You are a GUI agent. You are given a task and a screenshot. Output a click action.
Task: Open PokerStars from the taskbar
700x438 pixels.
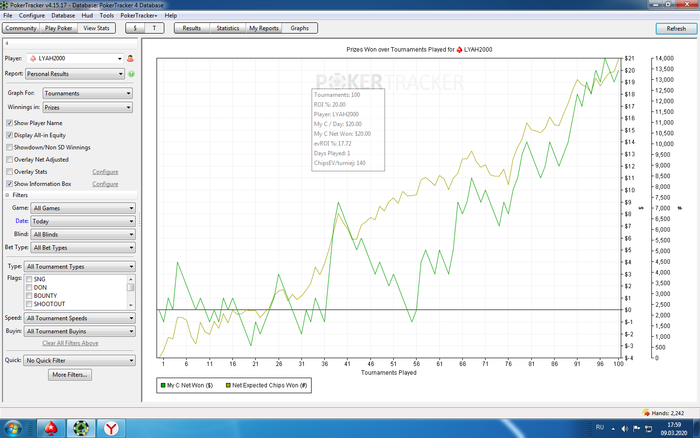click(x=51, y=429)
